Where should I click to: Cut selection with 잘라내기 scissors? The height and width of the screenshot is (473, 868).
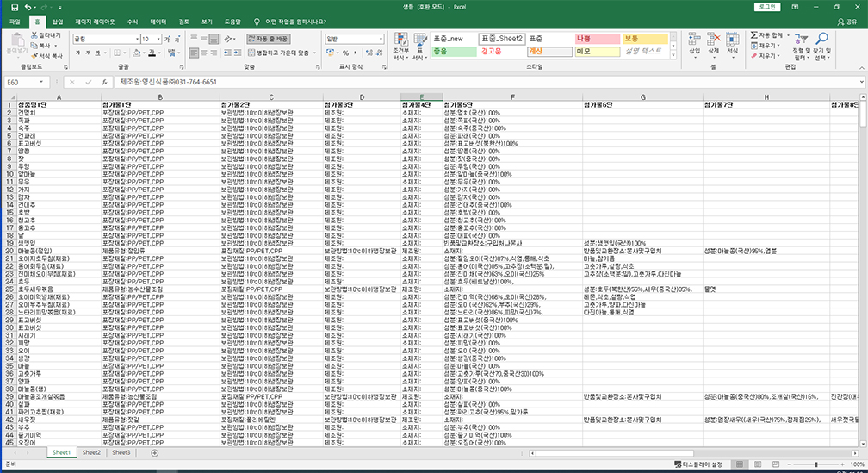[x=46, y=35]
